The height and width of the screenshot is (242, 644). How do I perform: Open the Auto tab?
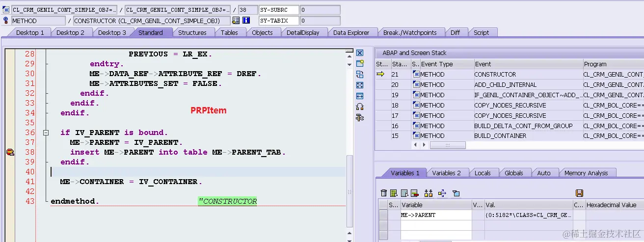point(544,173)
